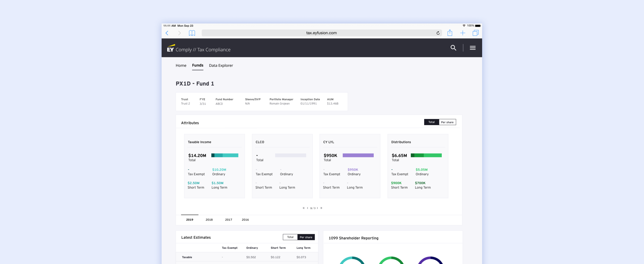The width and height of the screenshot is (644, 264).
Task: Click the "$6.65M" Distributions total
Action: [x=399, y=155]
